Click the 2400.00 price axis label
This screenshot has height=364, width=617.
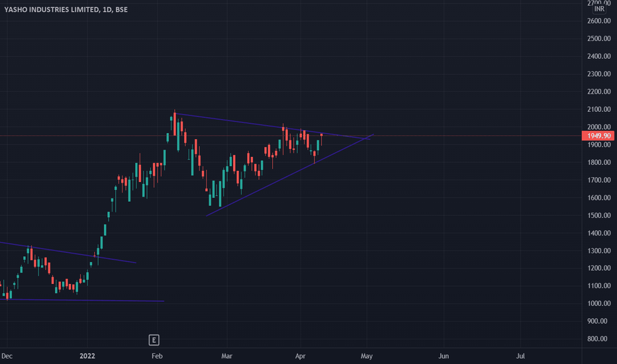(599, 56)
